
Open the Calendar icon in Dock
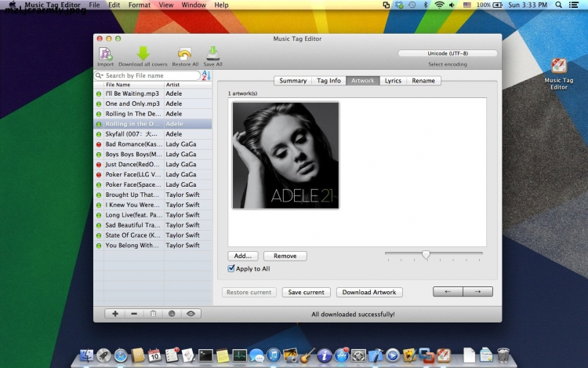click(x=154, y=355)
